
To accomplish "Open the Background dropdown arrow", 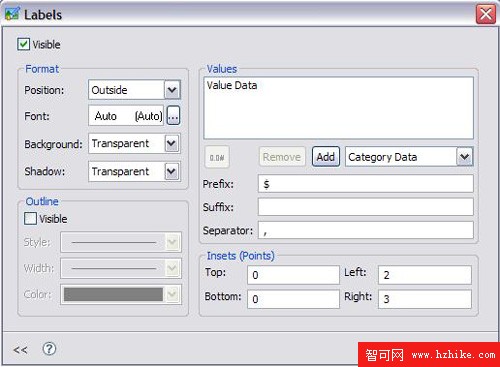I will [172, 144].
